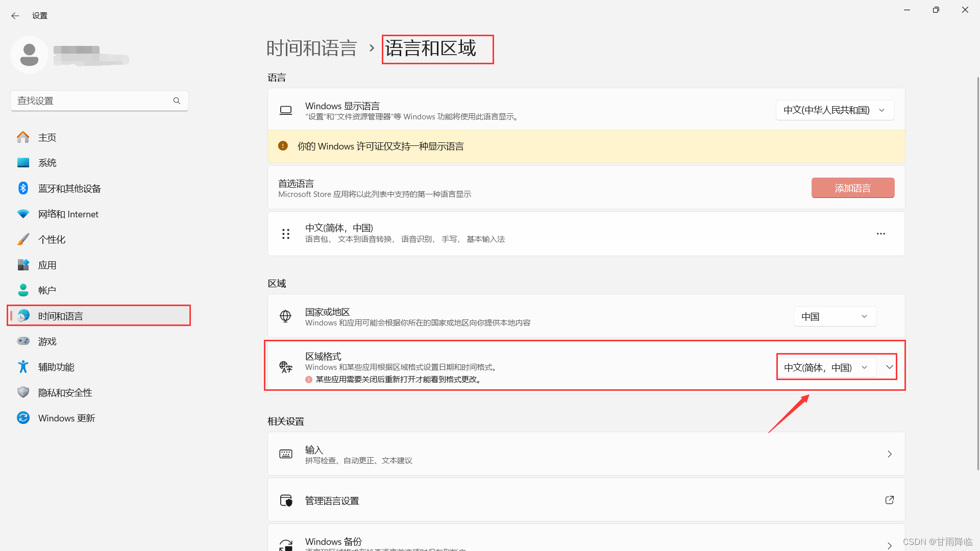This screenshot has height=551, width=980.
Task: Click the drag handle for 中文(简体，中国)
Action: [286, 234]
